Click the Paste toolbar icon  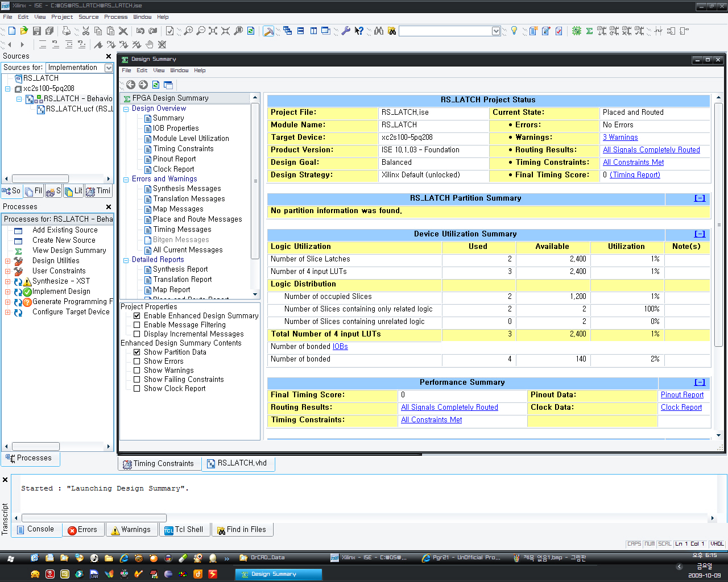(x=110, y=31)
